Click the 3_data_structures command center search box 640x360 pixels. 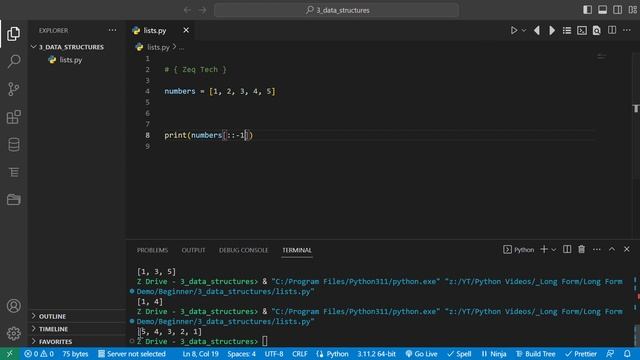(337, 10)
